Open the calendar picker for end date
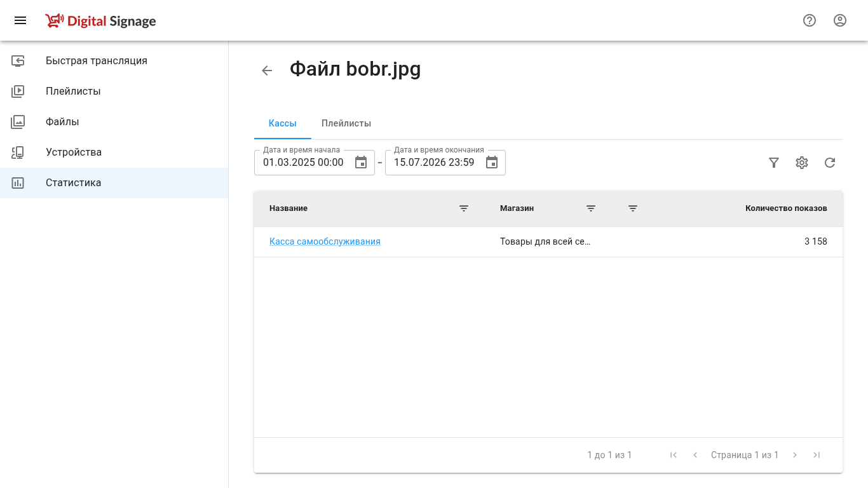This screenshot has width=868, height=488. (492, 163)
